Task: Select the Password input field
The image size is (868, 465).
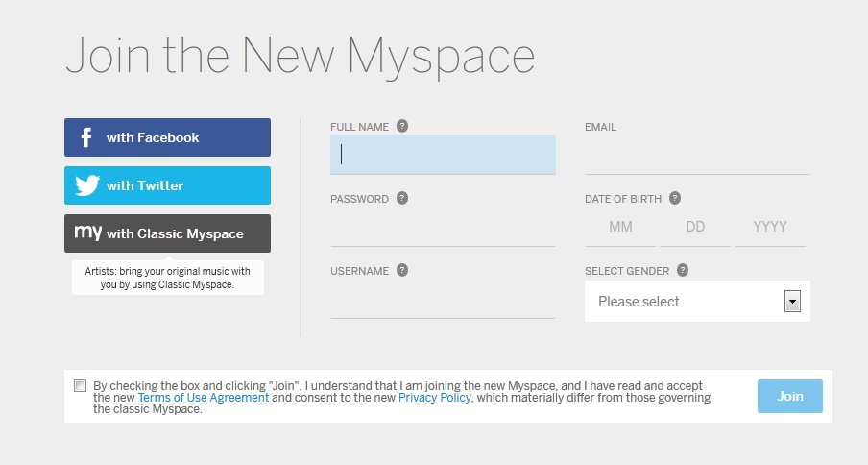Action: tap(443, 227)
